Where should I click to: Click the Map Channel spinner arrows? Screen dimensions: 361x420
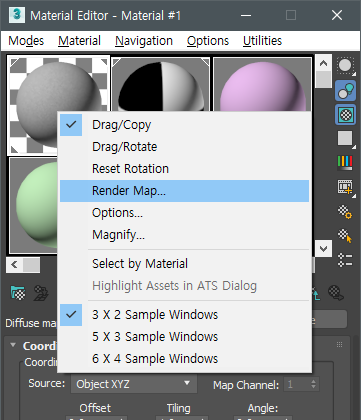[313, 384]
